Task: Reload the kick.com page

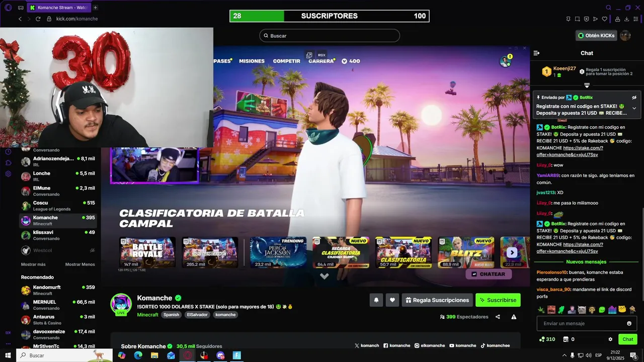Action: (38, 19)
